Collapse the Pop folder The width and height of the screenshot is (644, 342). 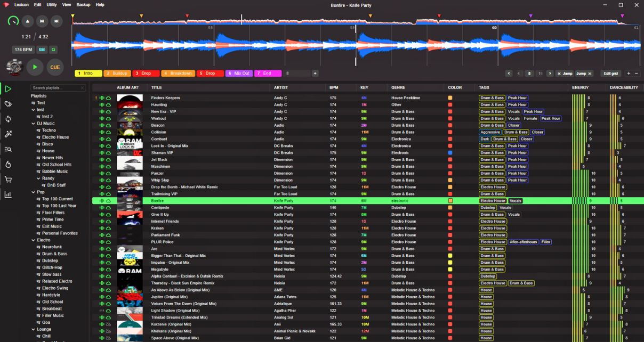coord(33,192)
